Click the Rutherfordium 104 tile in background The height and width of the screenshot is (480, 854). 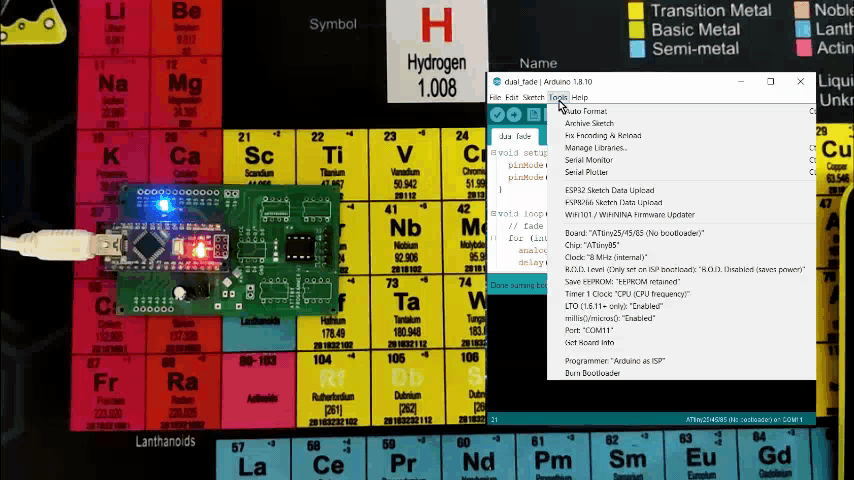click(x=332, y=388)
